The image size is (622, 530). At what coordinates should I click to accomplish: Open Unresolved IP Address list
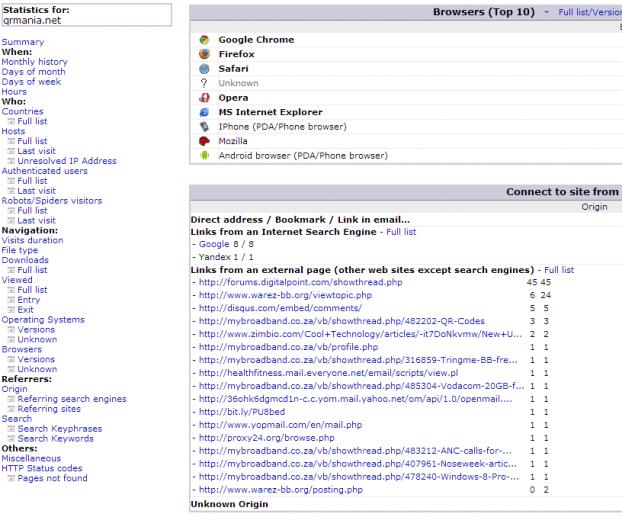click(x=67, y=161)
